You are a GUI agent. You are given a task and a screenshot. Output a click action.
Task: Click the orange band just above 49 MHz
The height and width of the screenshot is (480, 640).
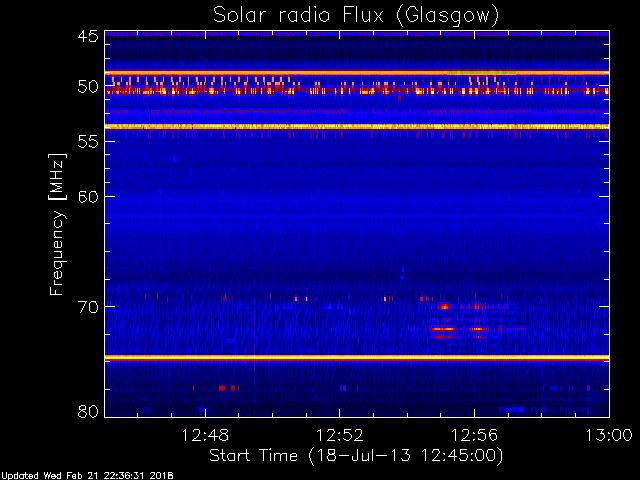click(x=357, y=73)
